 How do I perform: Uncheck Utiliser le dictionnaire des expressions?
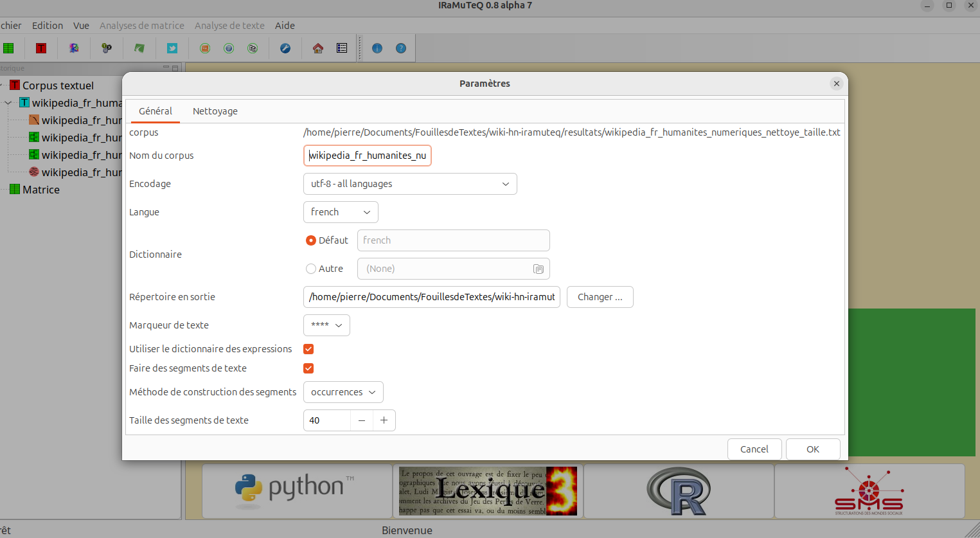(308, 349)
